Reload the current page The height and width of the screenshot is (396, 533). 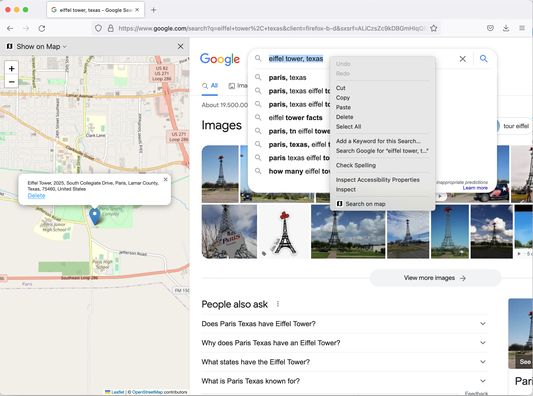[x=42, y=29]
